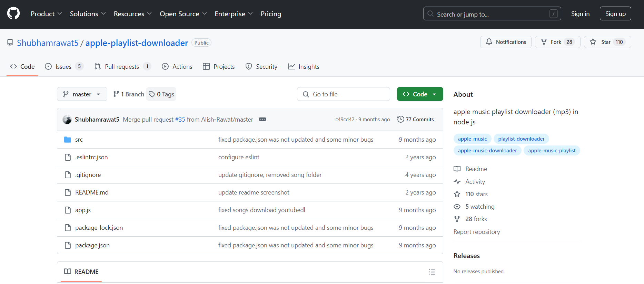Select the README tab below file list
The width and height of the screenshot is (644, 284).
coord(81,272)
